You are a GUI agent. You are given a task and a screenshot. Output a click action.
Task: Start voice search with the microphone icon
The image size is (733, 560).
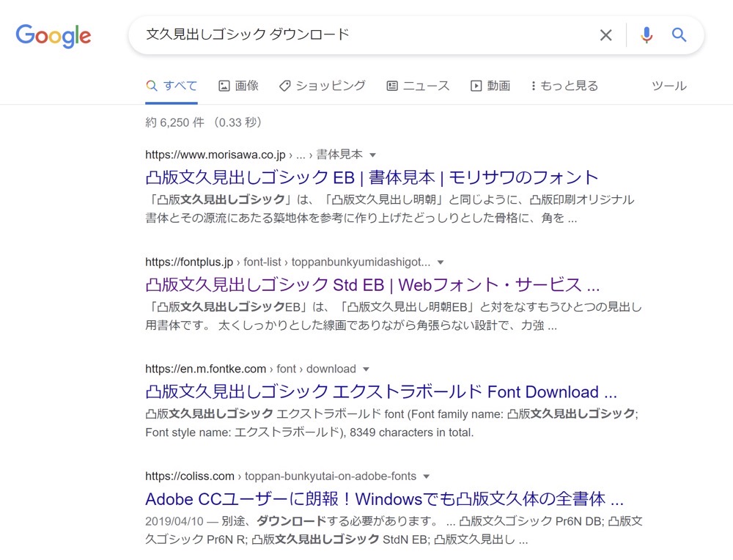click(647, 35)
